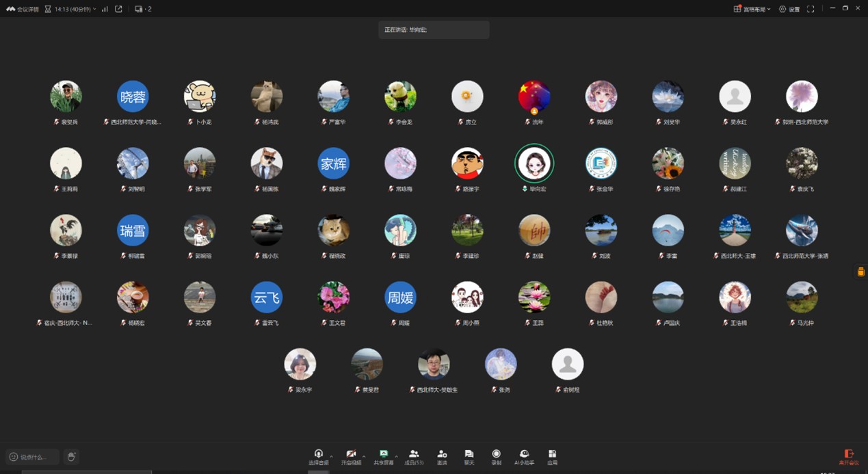The height and width of the screenshot is (474, 868).
Task: Toggle audio with 选择音频 headset button
Action: tap(318, 456)
